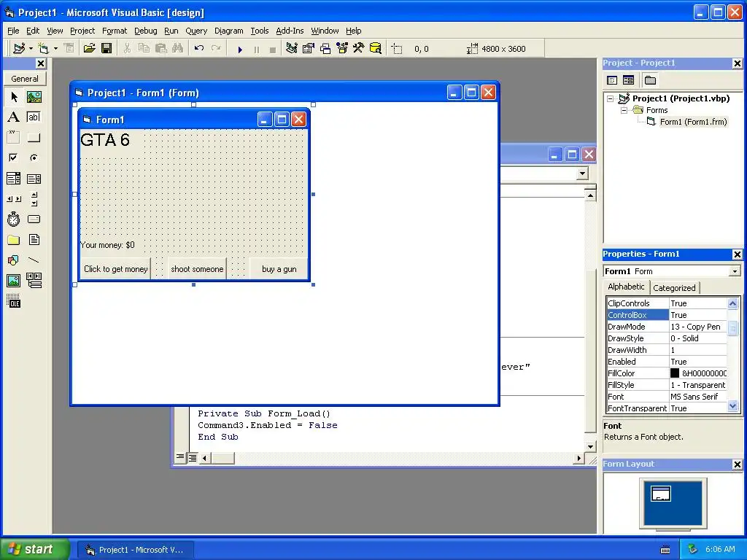Viewport: 747px width, 560px height.
Task: Toggle Folders in the Project explorer
Action: [650, 80]
